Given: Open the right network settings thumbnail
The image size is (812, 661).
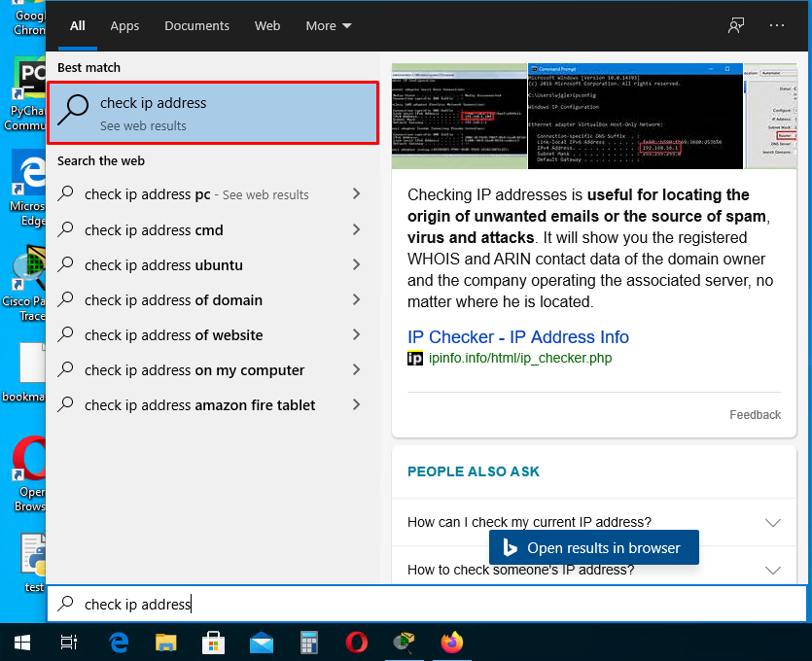Looking at the screenshot, I should [x=770, y=116].
